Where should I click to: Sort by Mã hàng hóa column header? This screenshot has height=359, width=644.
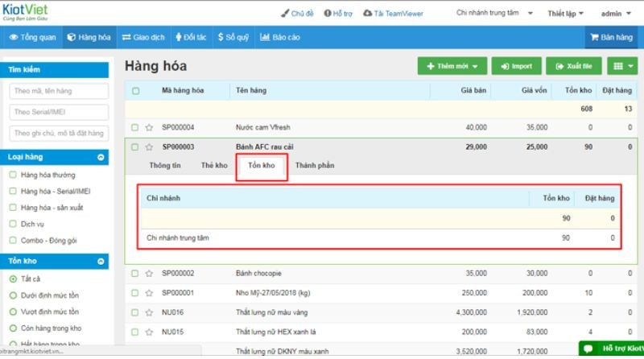pyautogui.click(x=183, y=90)
